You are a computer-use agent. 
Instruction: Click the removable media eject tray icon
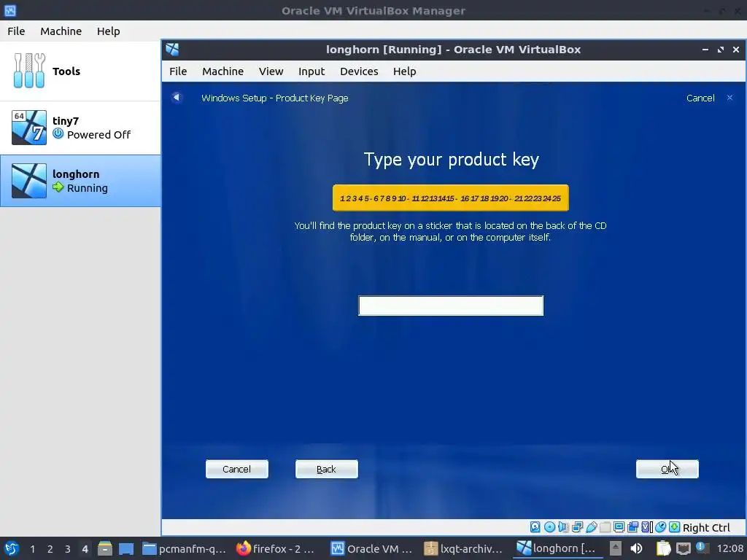pyautogui.click(x=616, y=548)
